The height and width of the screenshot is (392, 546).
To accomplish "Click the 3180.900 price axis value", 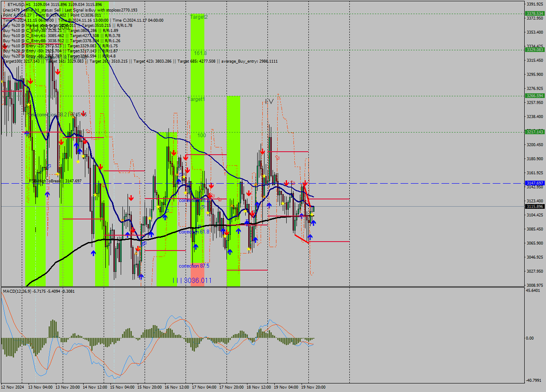I will point(535,159).
